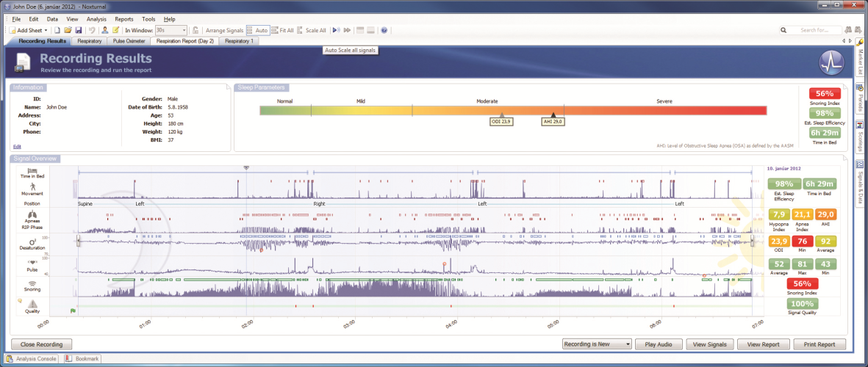The image size is (868, 367).
Task: Click the View Report button
Action: point(764,344)
